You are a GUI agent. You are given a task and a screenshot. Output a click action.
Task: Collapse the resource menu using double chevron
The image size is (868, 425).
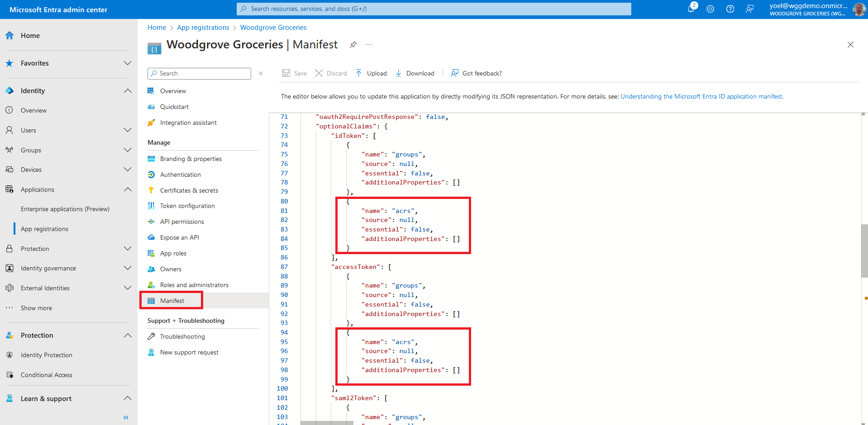[x=261, y=73]
